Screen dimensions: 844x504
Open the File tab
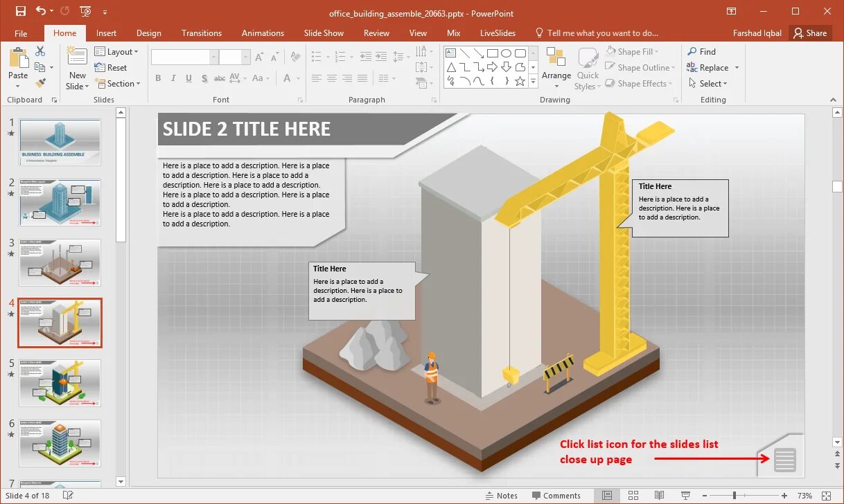[x=21, y=33]
